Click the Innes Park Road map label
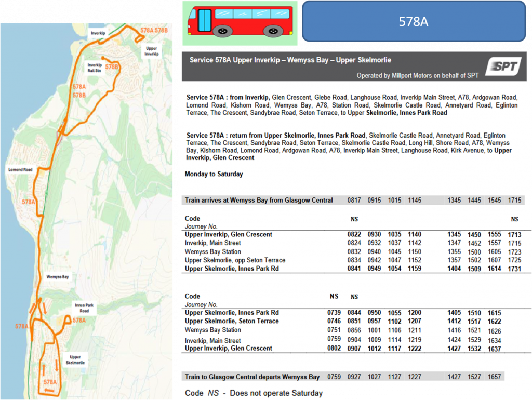The height and width of the screenshot is (400, 532). pyautogui.click(x=84, y=308)
